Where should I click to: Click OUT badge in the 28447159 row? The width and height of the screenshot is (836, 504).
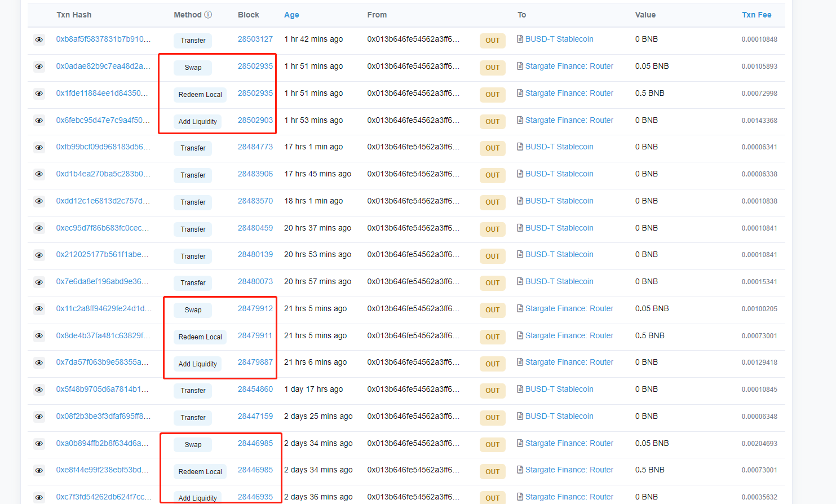tap(492, 418)
